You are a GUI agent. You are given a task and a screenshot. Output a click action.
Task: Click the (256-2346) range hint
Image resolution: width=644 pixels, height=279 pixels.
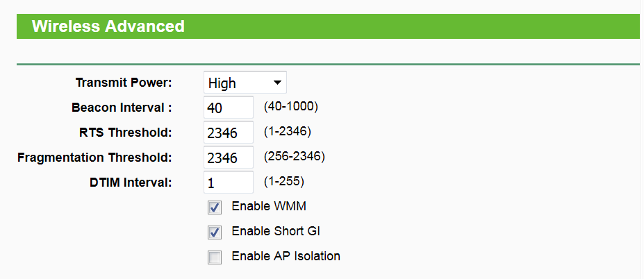(294, 156)
